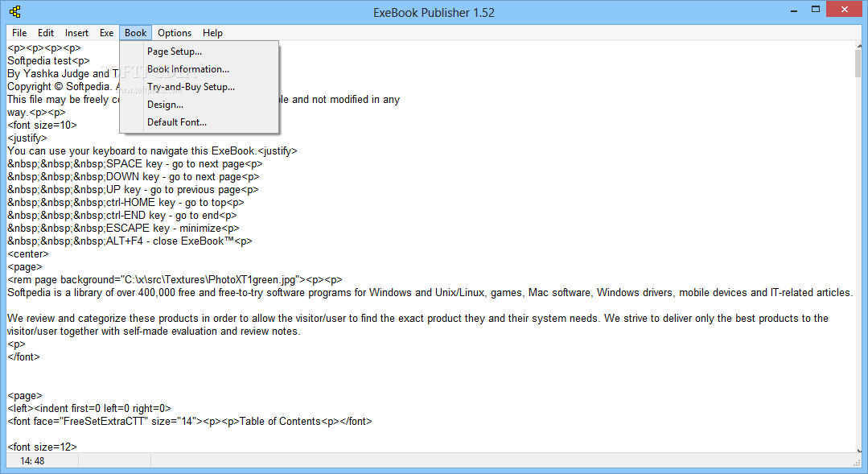Click the 'ctrl-END key - go to end' line

click(x=121, y=216)
